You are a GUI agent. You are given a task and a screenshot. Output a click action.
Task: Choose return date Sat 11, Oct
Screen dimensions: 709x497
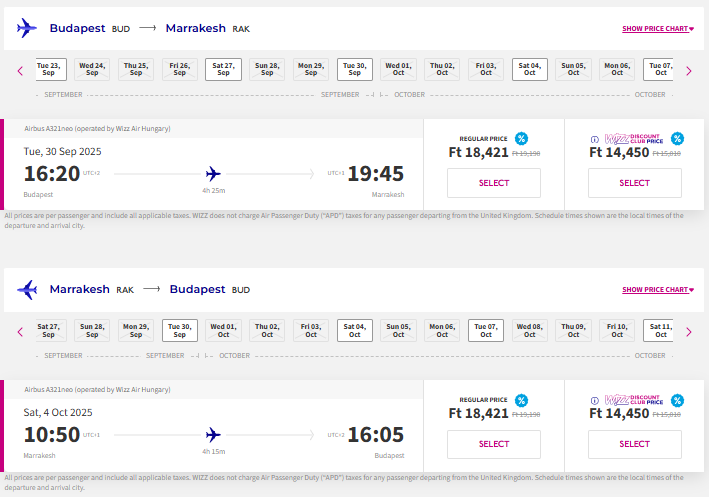coord(658,331)
